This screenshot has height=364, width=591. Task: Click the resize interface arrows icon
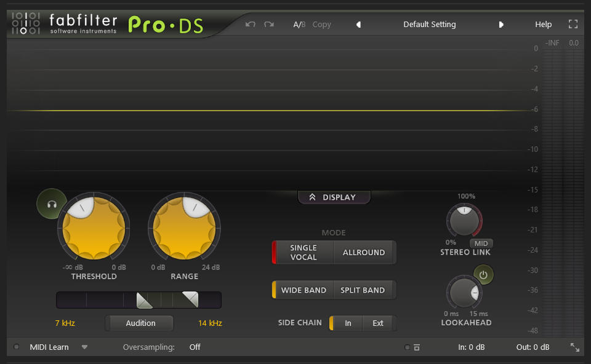(575, 347)
